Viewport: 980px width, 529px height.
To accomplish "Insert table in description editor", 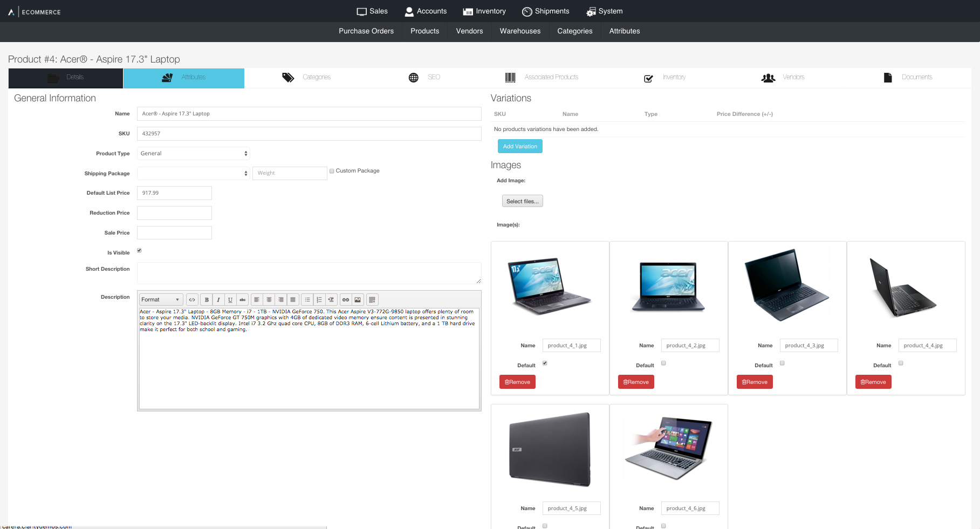I will coord(372,300).
